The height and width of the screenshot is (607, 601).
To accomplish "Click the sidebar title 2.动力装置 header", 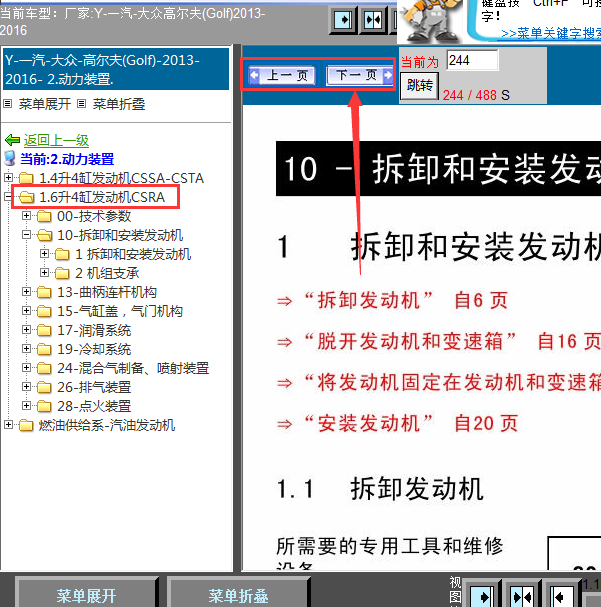I will pyautogui.click(x=116, y=69).
